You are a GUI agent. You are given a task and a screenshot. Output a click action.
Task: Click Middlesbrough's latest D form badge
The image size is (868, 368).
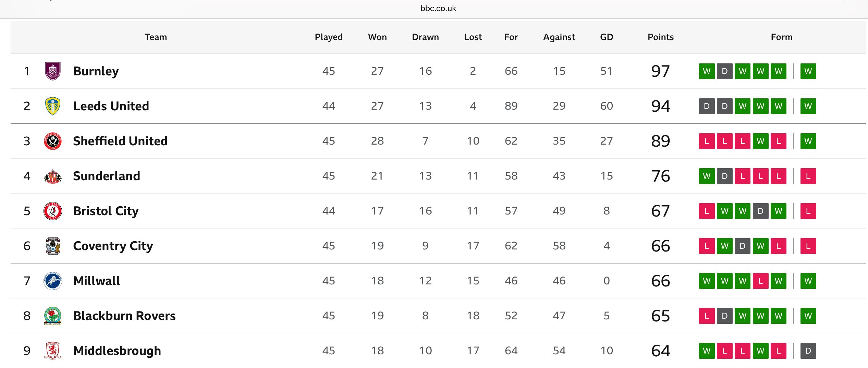click(x=808, y=351)
